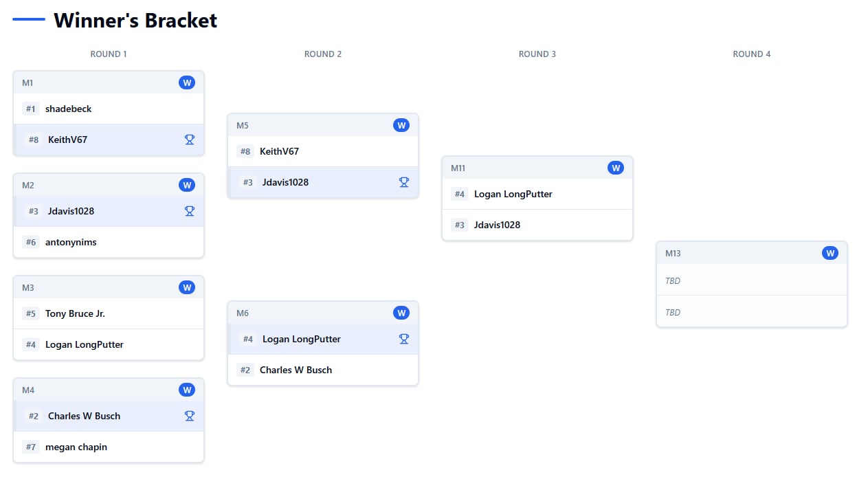Click the trophy icon for Charles W Busch in M4
The height and width of the screenshot is (477, 868).
coord(190,416)
